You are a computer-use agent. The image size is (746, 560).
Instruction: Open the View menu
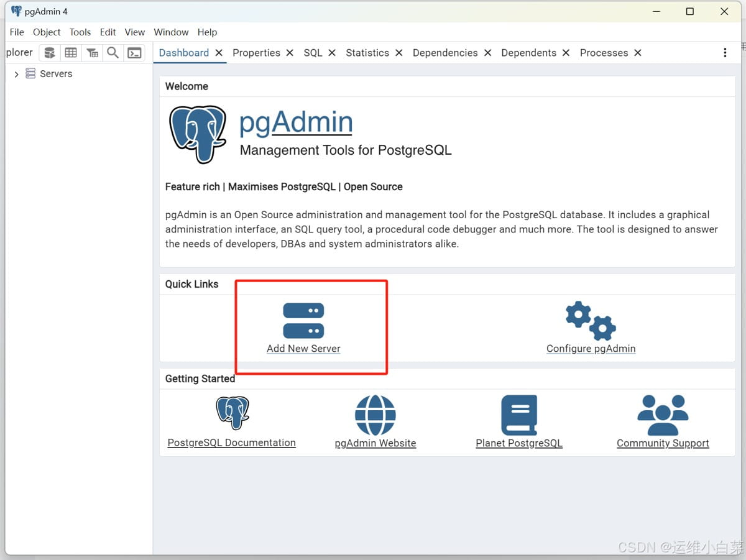tap(135, 32)
